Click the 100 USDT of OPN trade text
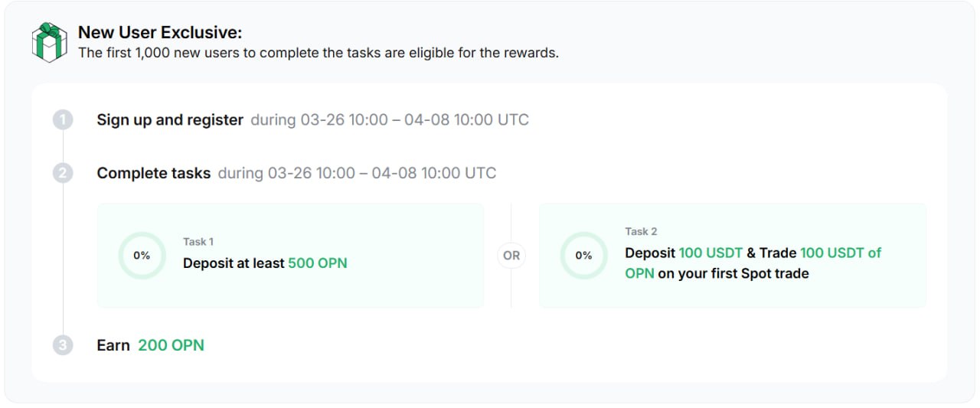 [x=753, y=263]
